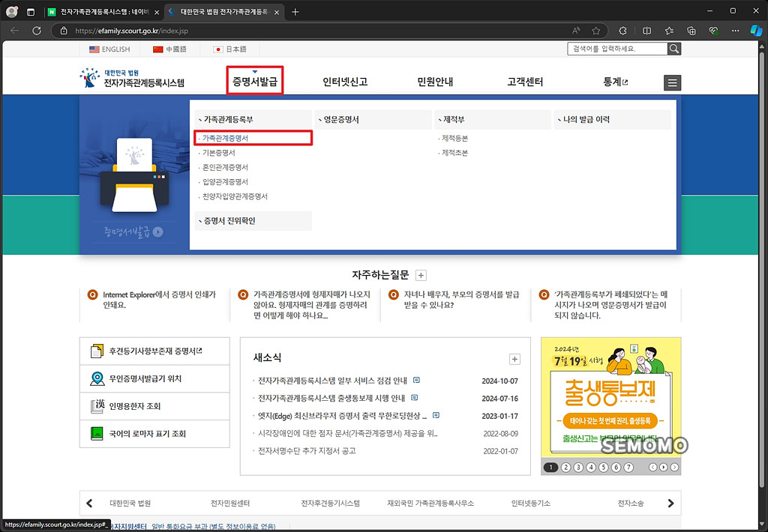Open 무인증명서발급기 위치 quick link
Image resolution: width=768 pixels, height=532 pixels.
point(154,378)
